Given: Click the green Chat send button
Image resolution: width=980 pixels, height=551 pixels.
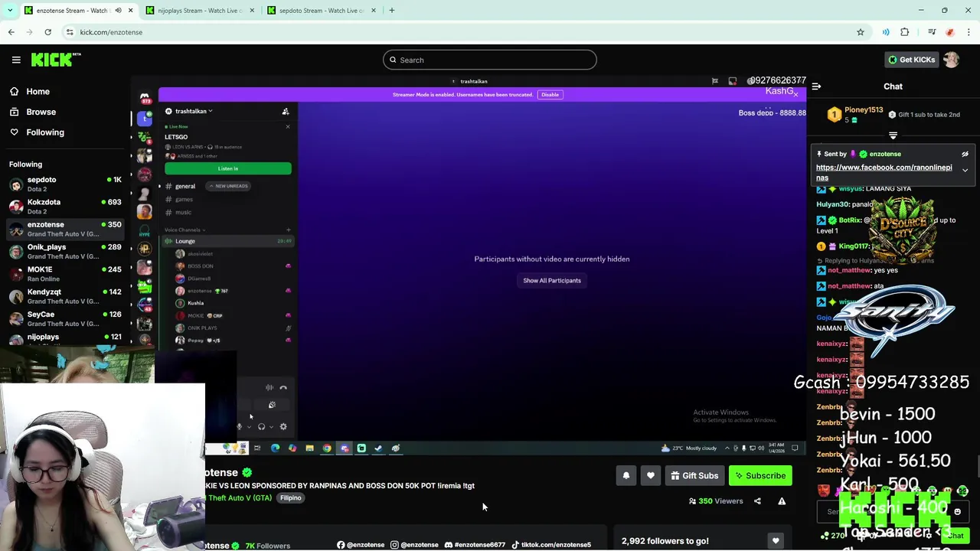Looking at the screenshot, I should pyautogui.click(x=955, y=536).
